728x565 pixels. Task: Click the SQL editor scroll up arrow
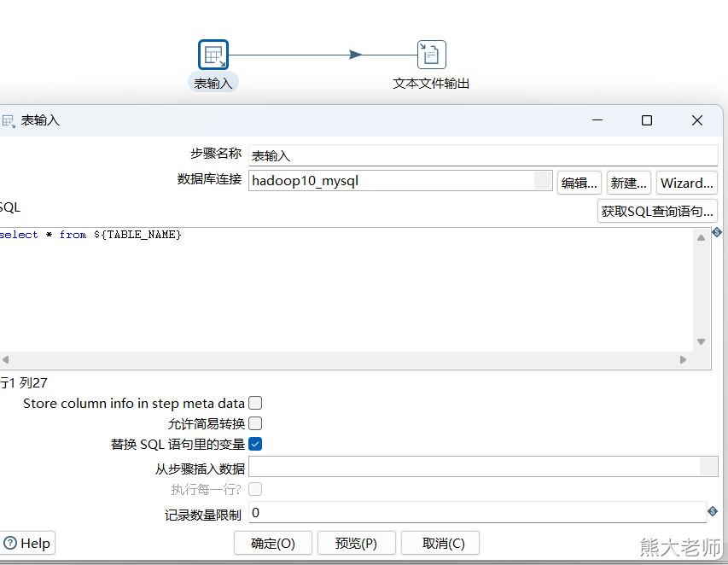(701, 238)
